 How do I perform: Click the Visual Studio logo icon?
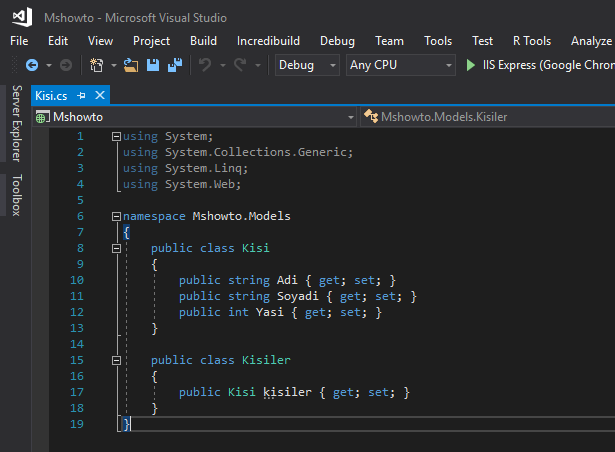[x=22, y=17]
